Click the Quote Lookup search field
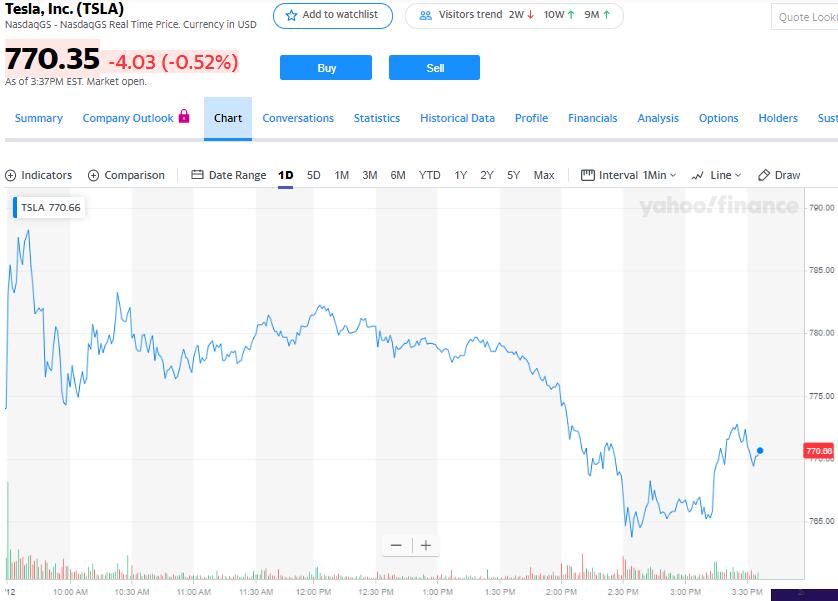The height and width of the screenshot is (601, 838). click(806, 17)
